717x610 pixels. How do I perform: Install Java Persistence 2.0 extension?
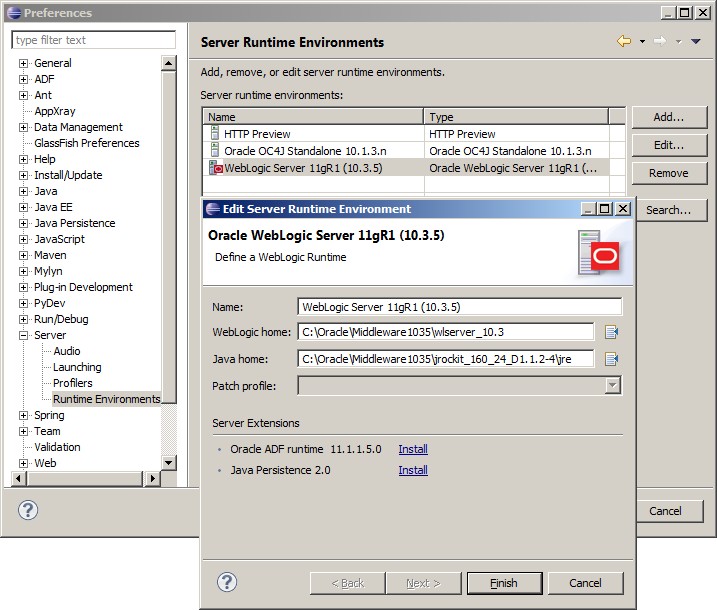point(413,470)
